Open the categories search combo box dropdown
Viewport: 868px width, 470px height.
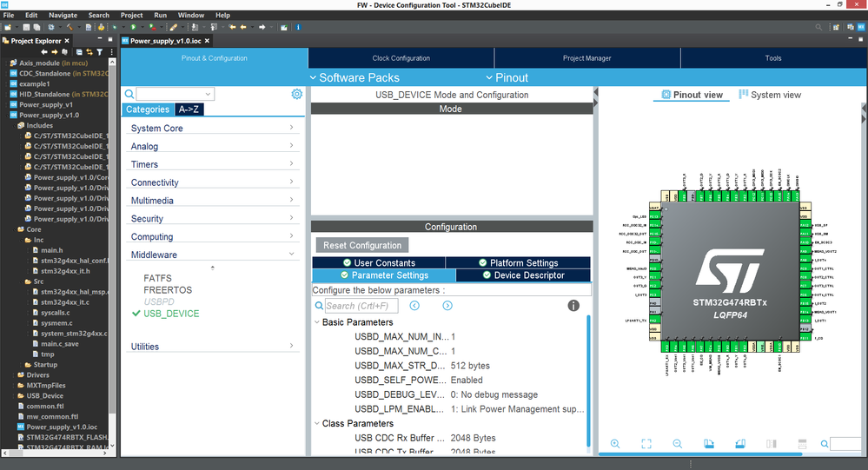click(x=209, y=94)
